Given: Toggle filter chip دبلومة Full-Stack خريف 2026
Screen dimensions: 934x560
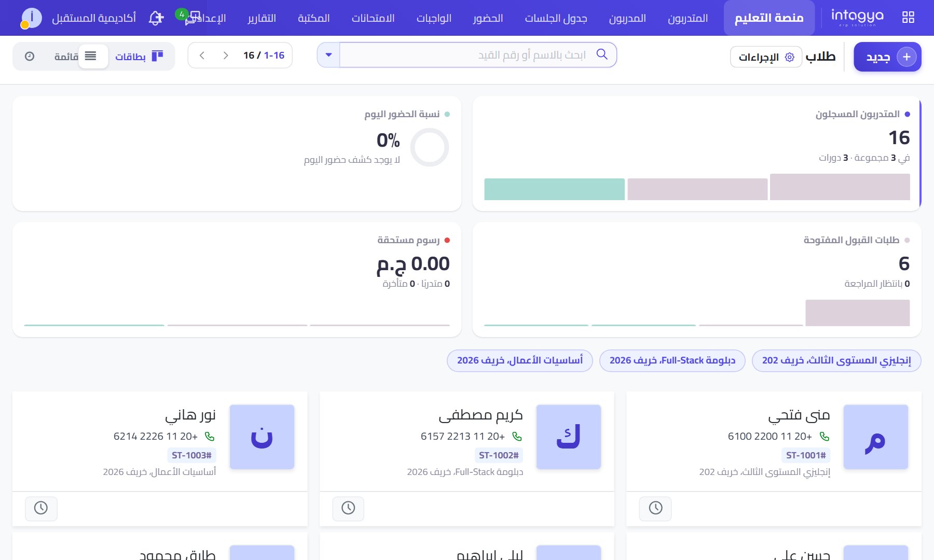Looking at the screenshot, I should (672, 360).
